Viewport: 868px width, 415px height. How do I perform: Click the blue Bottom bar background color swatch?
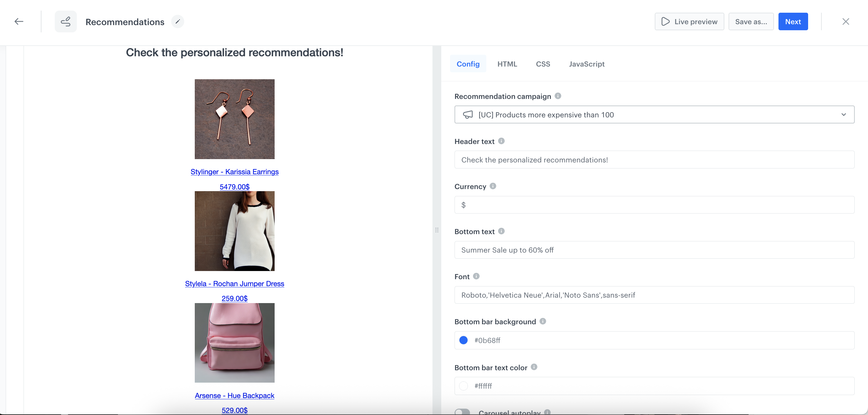click(x=463, y=340)
